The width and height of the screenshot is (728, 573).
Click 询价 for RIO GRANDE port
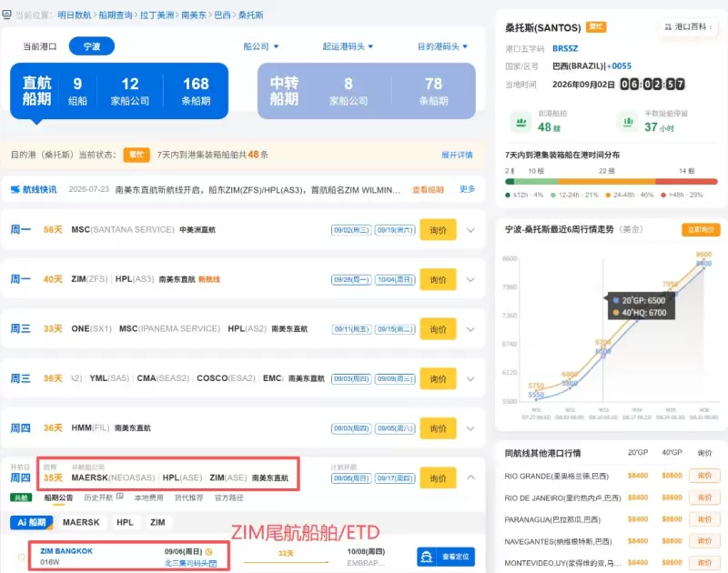[x=704, y=476]
